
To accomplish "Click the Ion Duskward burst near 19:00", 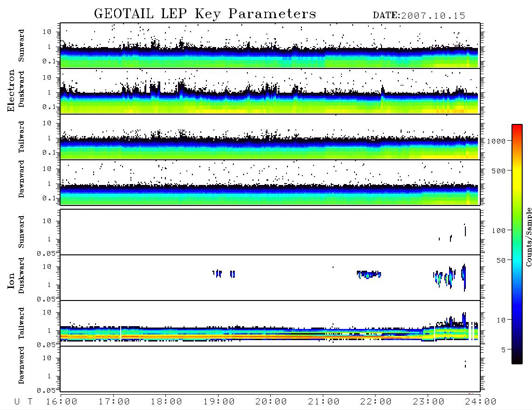I will click(224, 273).
